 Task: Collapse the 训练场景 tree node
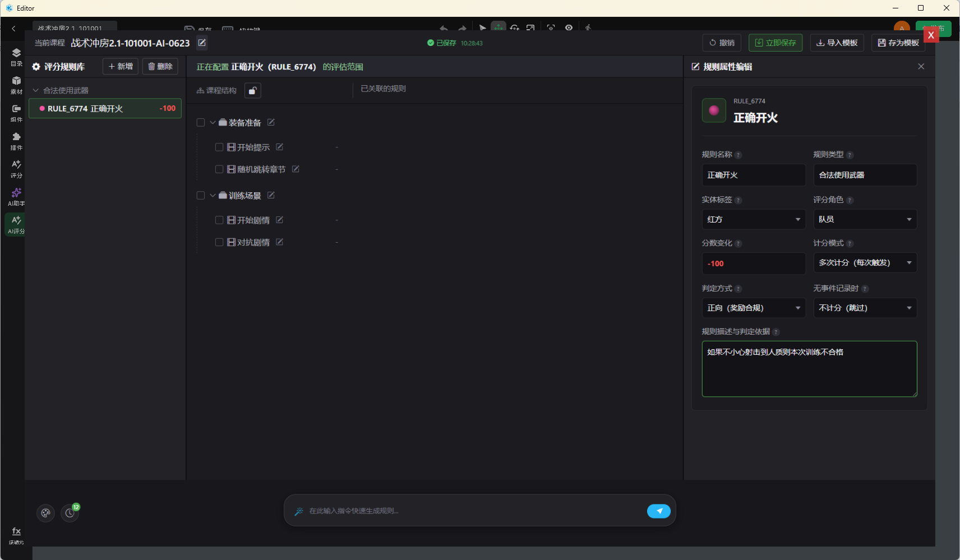[213, 195]
